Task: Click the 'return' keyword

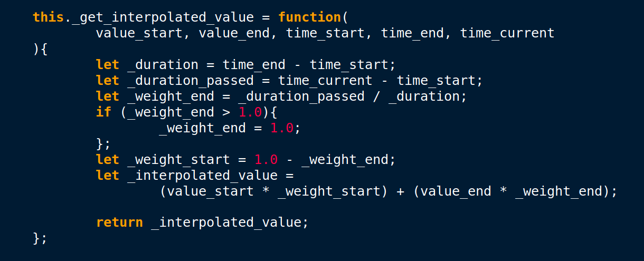Action: pos(120,223)
